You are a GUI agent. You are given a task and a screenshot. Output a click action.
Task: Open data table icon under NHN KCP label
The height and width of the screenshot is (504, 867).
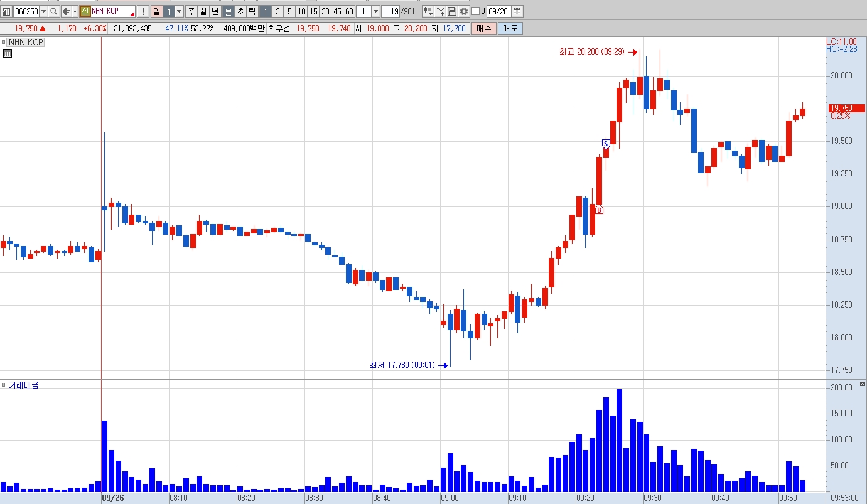pyautogui.click(x=8, y=53)
